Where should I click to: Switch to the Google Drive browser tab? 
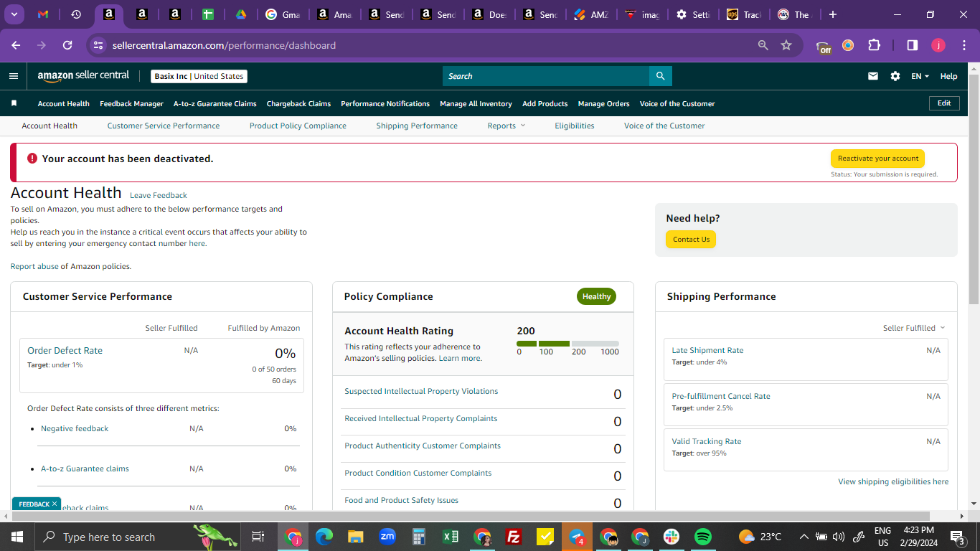click(x=241, y=14)
